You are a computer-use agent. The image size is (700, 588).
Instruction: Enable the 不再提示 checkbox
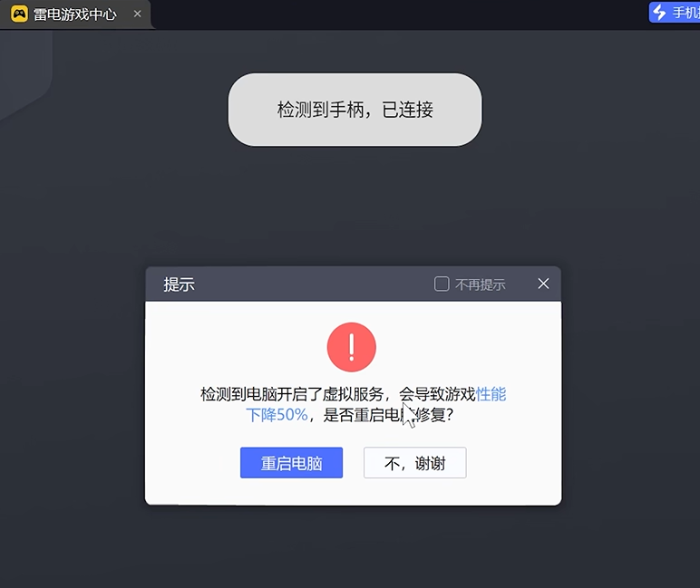click(x=442, y=284)
